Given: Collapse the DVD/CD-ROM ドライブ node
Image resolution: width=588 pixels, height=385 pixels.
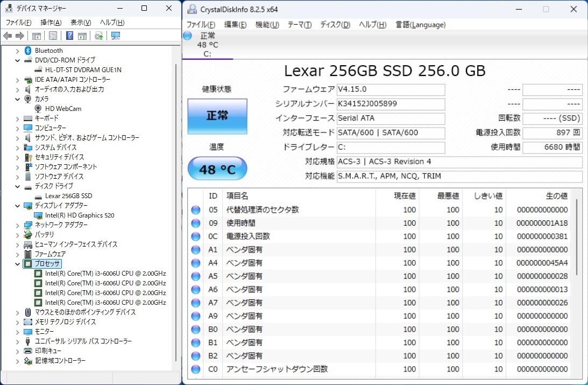Looking at the screenshot, I should click(x=17, y=60).
